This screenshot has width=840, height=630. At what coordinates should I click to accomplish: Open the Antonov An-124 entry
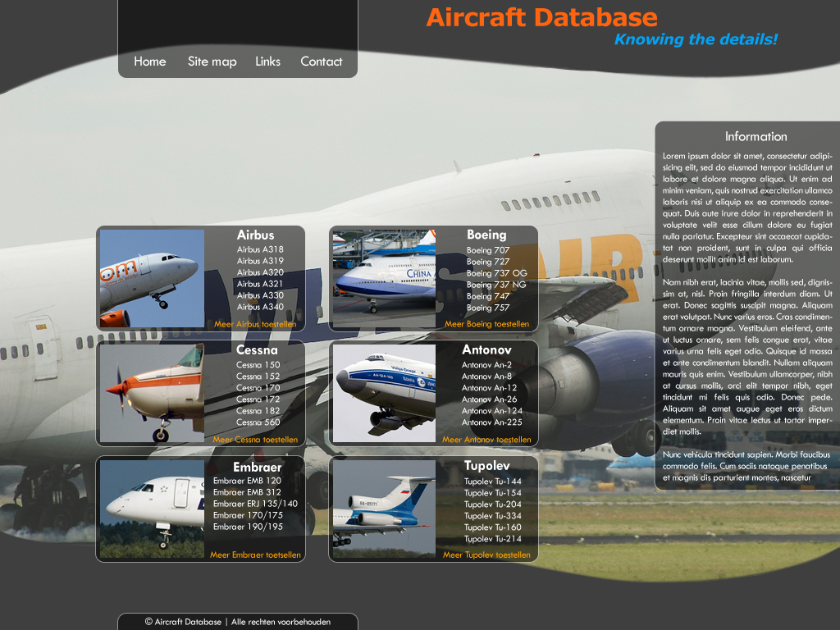(x=492, y=411)
